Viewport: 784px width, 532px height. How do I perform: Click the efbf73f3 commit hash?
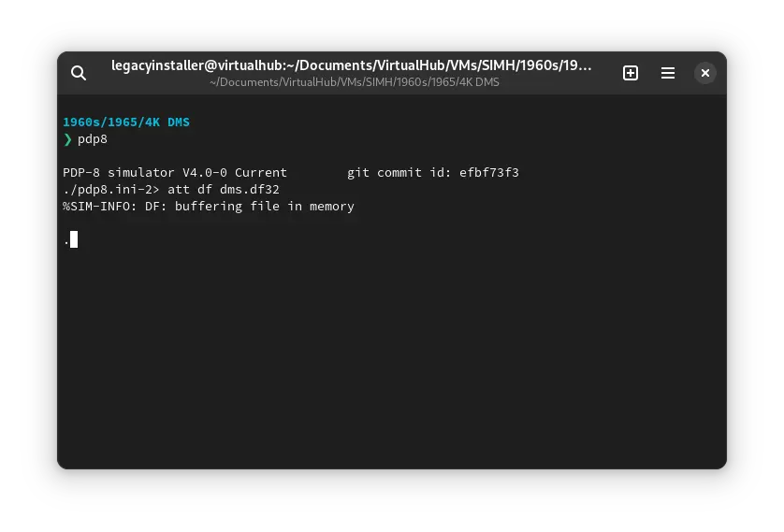click(488, 173)
